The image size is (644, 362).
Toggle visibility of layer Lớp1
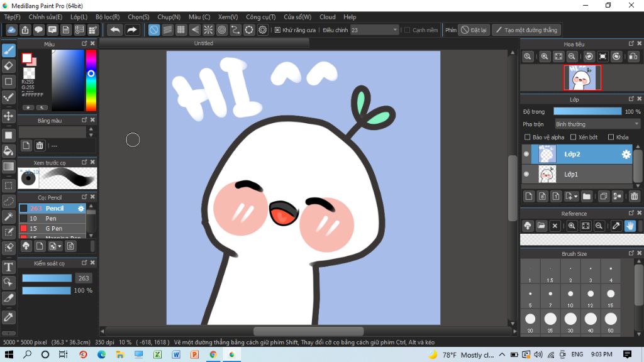pos(526,174)
